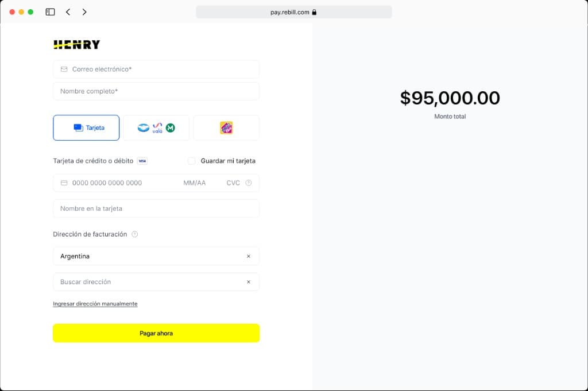Click the card icon in the number field
The height and width of the screenshot is (391, 588).
point(64,183)
